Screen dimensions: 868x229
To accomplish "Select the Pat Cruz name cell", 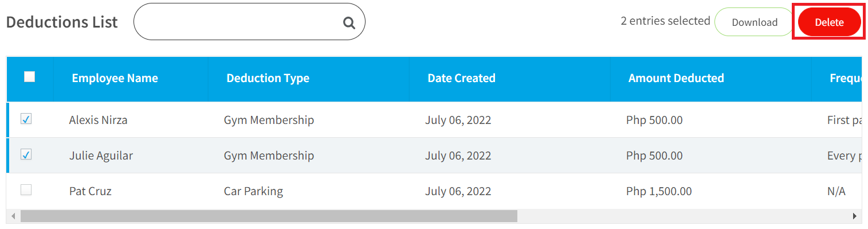I will pyautogui.click(x=91, y=191).
